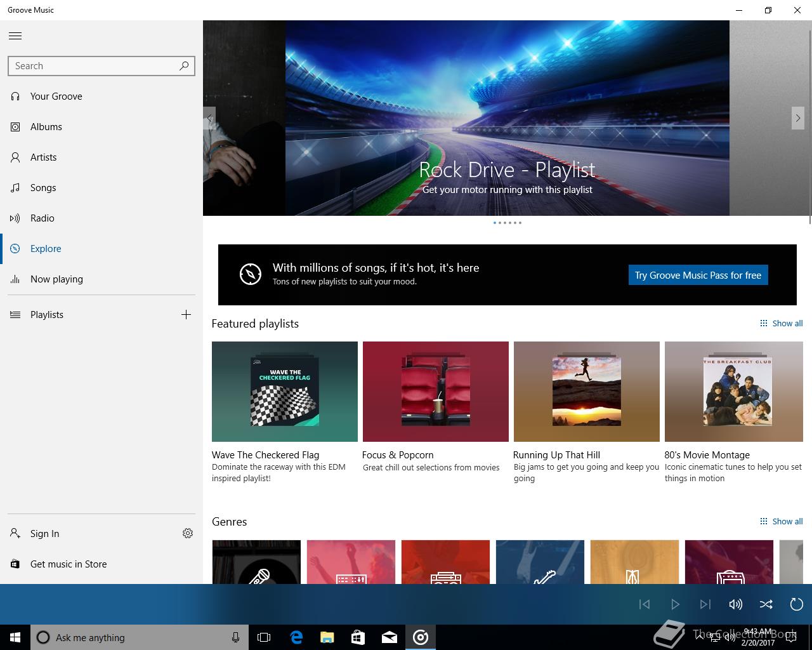The width and height of the screenshot is (812, 650).
Task: Open 80's Movie Montage playlist cover
Action: click(734, 392)
